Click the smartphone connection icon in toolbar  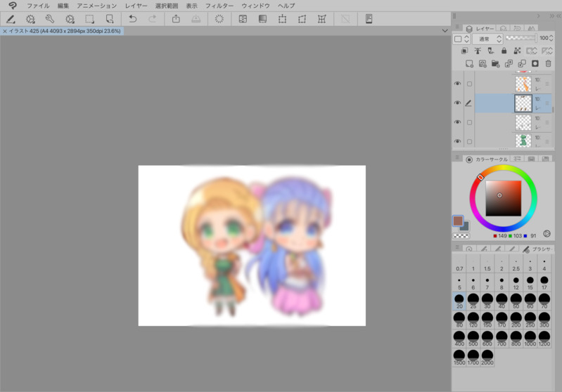(369, 19)
